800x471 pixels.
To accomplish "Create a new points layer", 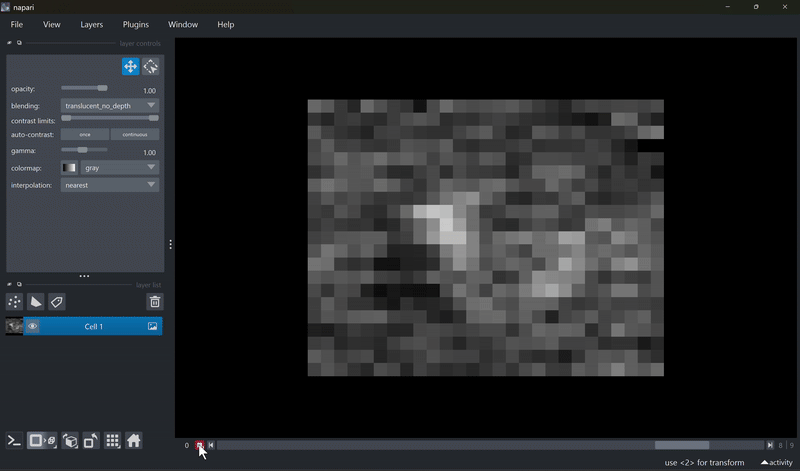I will tap(14, 302).
